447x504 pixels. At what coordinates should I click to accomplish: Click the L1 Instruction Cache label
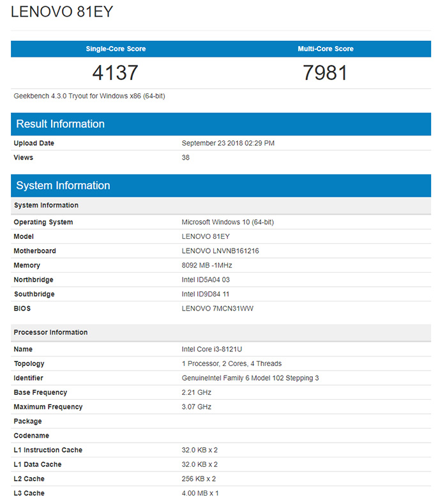pos(48,450)
